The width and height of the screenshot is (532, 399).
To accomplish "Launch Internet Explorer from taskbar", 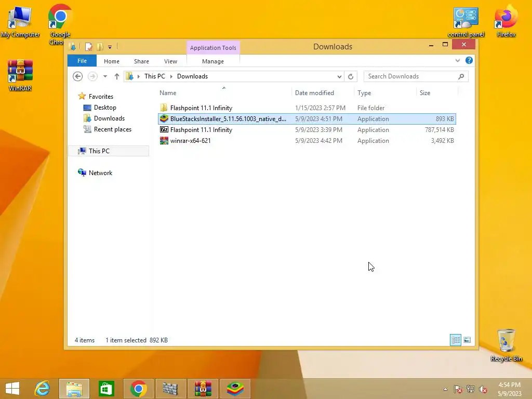I will [43, 389].
